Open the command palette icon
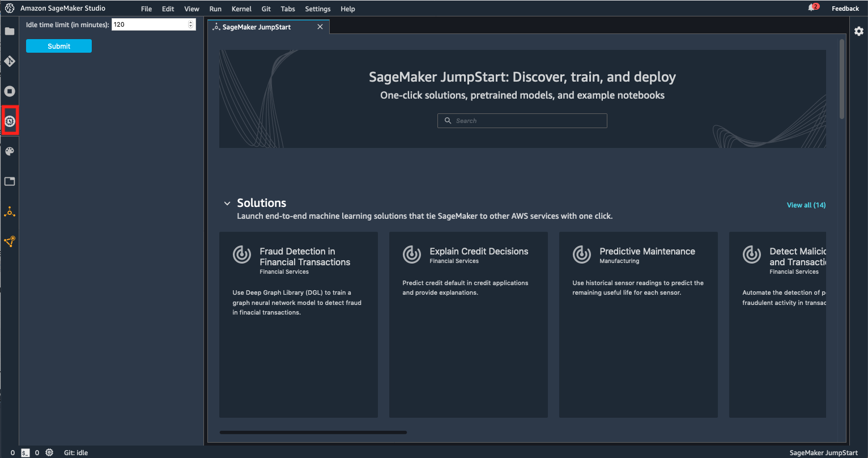This screenshot has height=458, width=868. (10, 151)
